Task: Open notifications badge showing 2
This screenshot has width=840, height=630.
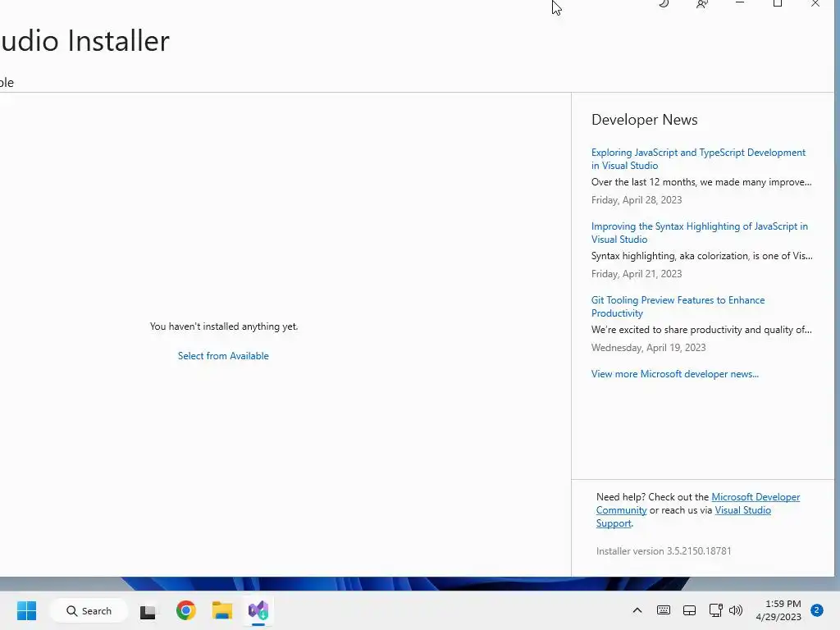Action: point(816,610)
